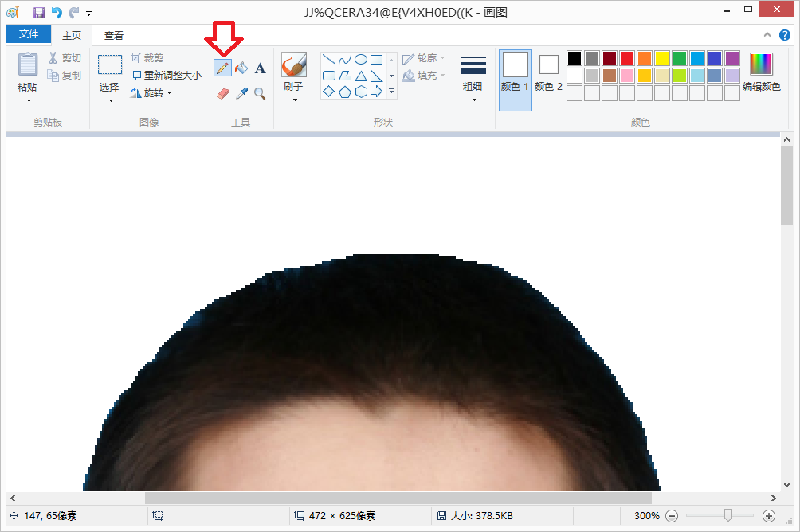The width and height of the screenshot is (800, 532).
Task: Undo the last action
Action: point(57,12)
